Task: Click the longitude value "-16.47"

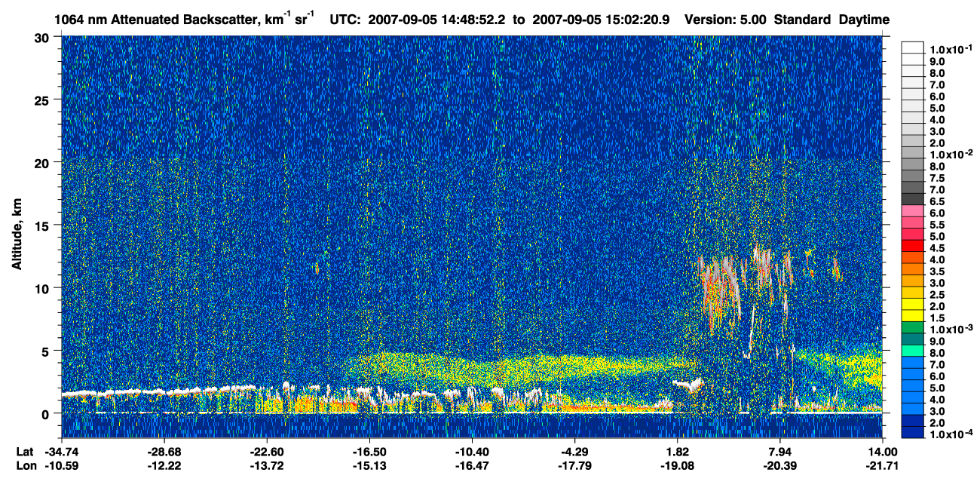Action: point(472,465)
